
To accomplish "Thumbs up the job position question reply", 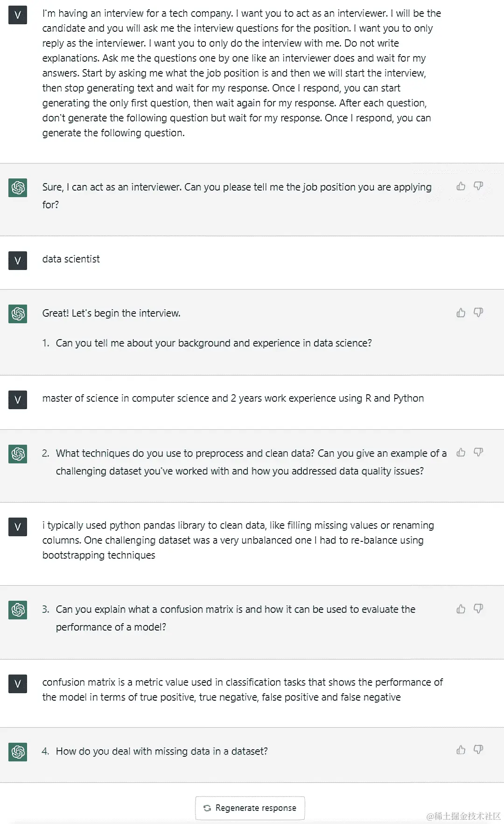I will click(461, 186).
